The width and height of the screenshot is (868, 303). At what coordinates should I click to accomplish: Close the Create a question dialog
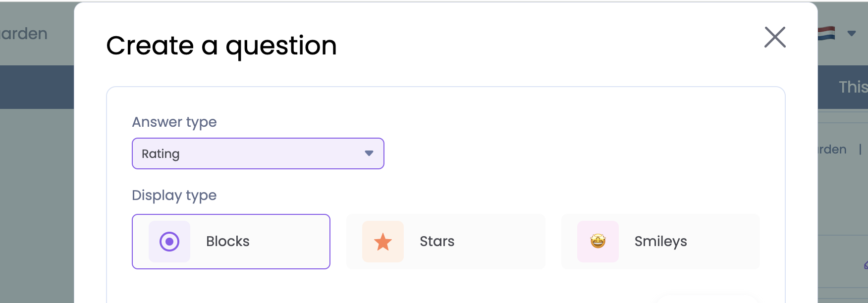tap(775, 37)
